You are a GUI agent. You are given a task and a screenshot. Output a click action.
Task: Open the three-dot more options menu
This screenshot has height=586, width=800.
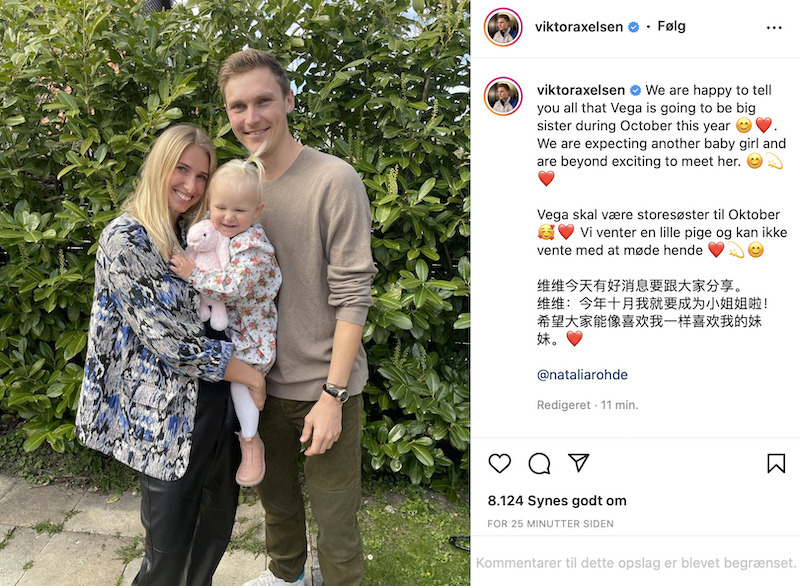pos(774,28)
